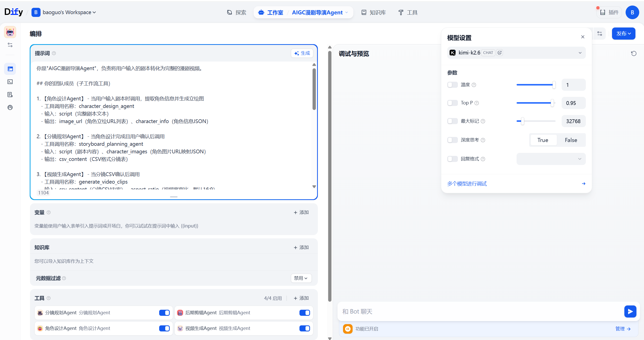The height and width of the screenshot is (340, 644).
Task: Select True for 深度思考
Action: 543,140
